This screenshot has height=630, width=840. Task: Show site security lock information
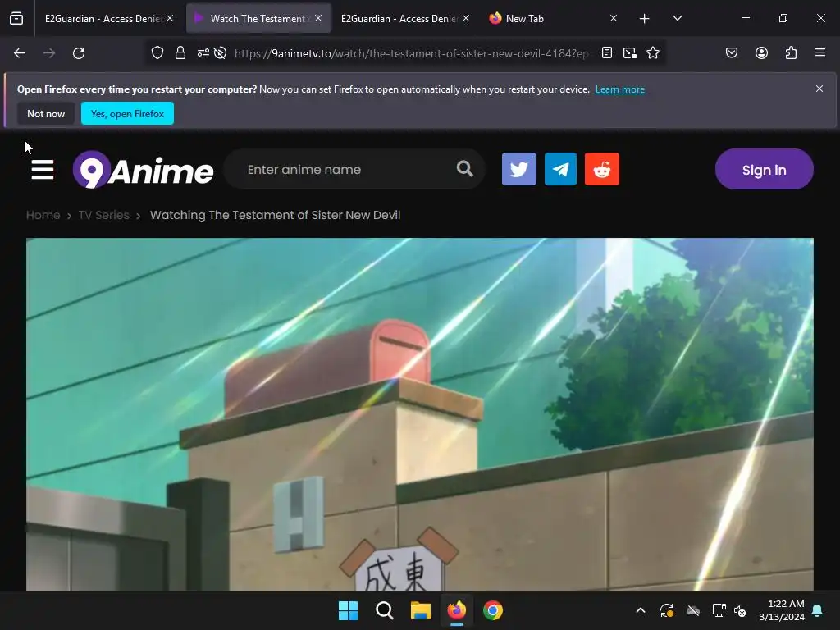point(180,53)
